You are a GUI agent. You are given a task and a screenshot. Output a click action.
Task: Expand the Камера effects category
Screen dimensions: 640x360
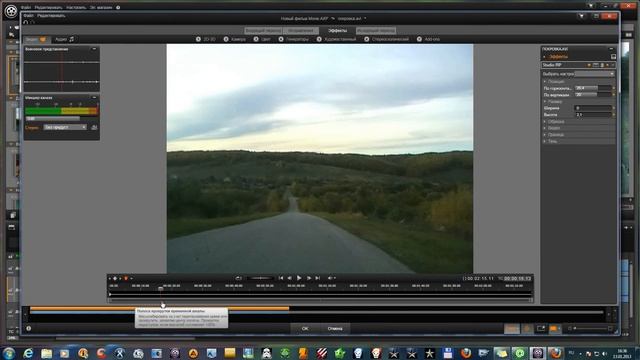coord(235,39)
